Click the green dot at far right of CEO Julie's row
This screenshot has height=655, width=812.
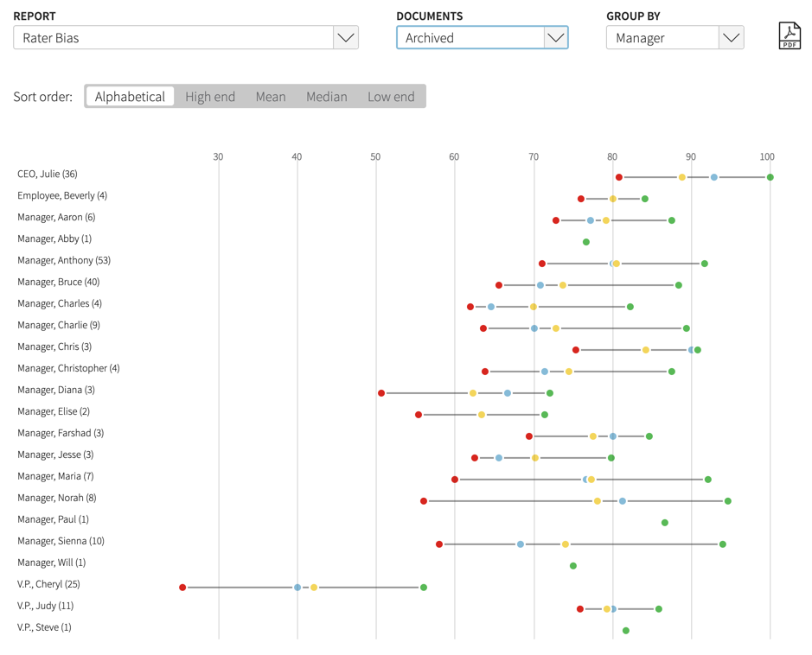(x=769, y=176)
